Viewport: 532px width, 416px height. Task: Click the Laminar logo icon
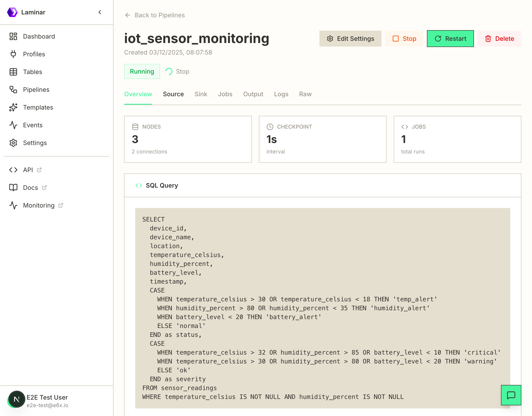[12, 12]
